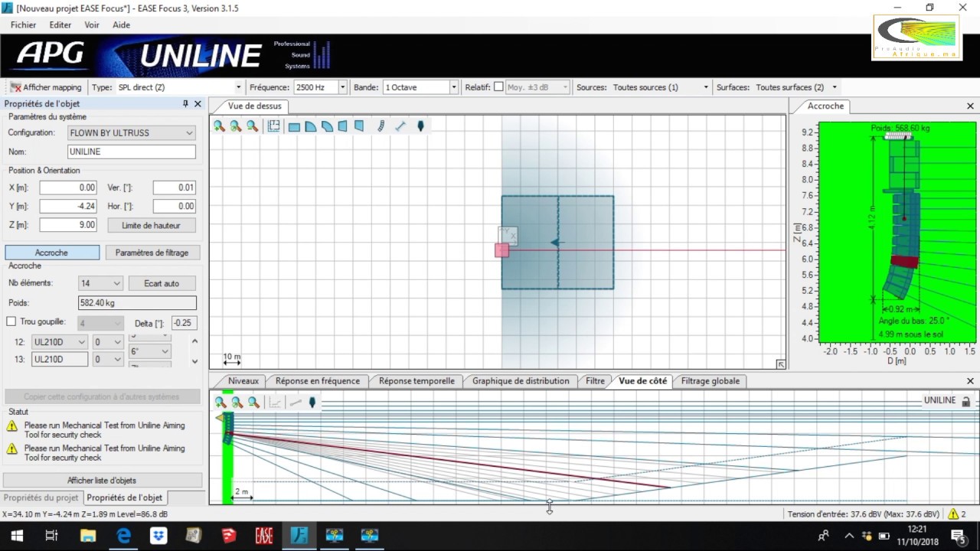Viewport: 980px width, 551px height.
Task: Switch to Graphique de distribution tab
Action: click(521, 380)
